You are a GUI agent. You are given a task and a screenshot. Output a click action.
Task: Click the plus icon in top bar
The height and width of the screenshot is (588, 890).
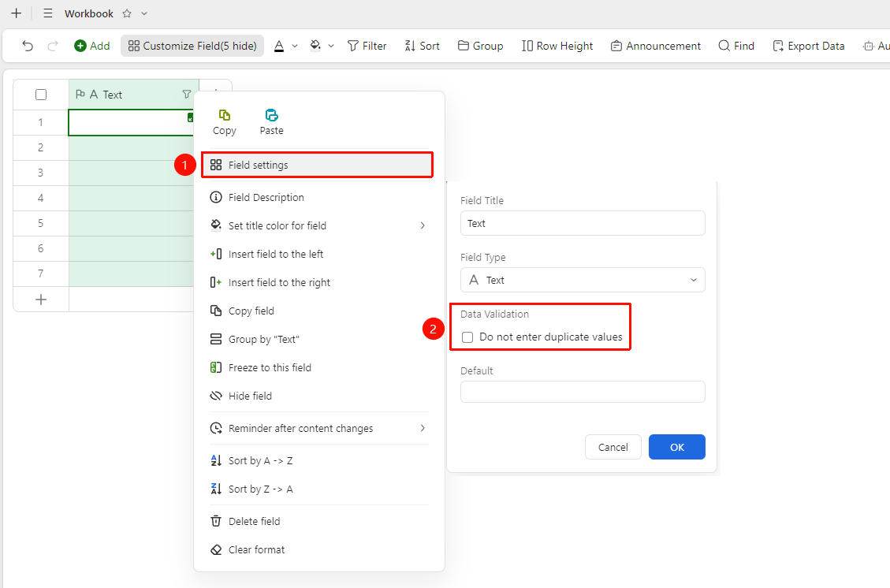click(17, 13)
